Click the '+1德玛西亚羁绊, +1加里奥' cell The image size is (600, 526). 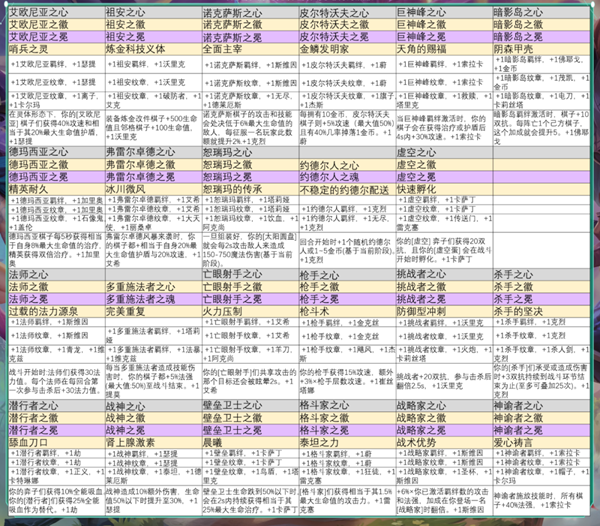57,200
